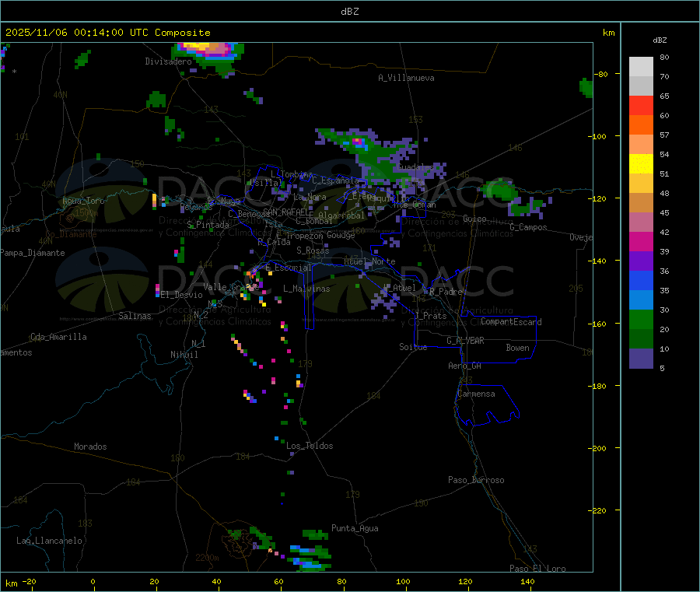Viewport: 700px width, 592px height.
Task: Click the 60 dBZ red color swatch
Action: click(x=641, y=105)
